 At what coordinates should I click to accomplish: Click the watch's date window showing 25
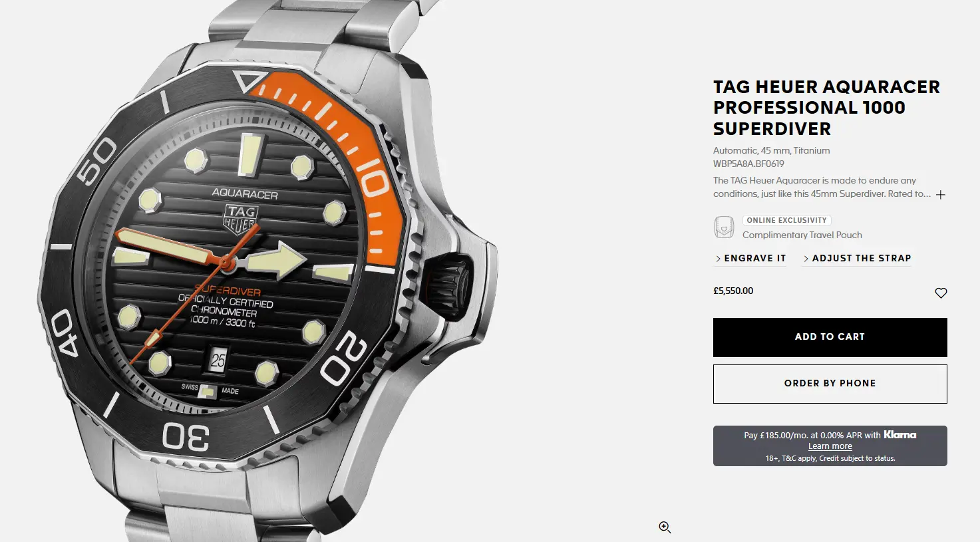pyautogui.click(x=218, y=360)
